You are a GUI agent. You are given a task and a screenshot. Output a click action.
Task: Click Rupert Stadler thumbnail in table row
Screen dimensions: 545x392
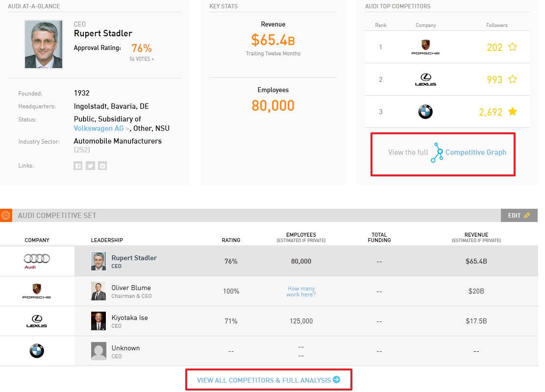(x=99, y=261)
